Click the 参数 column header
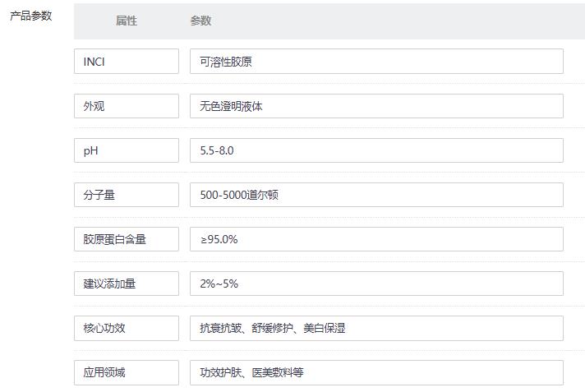The image size is (585, 392). click(200, 21)
